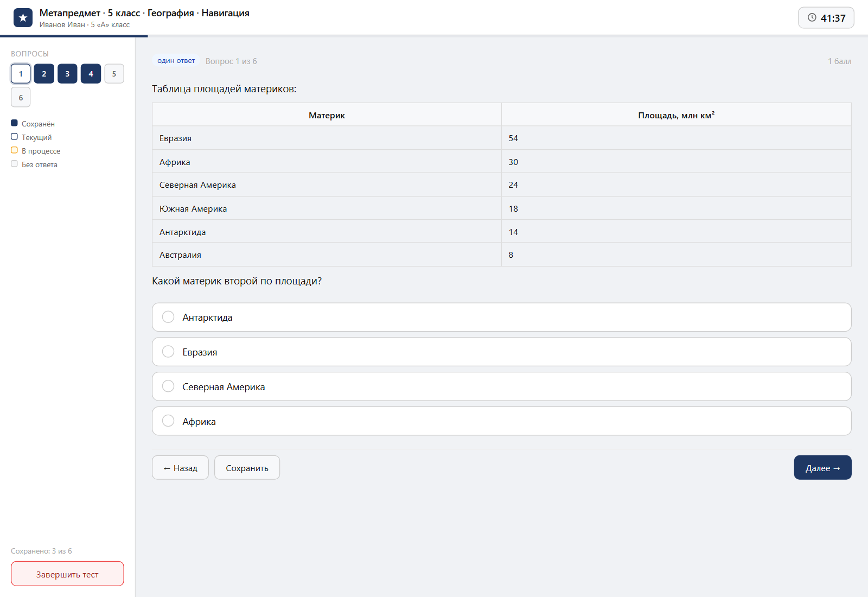
Task: Click the ← Назад button
Action: (180, 467)
